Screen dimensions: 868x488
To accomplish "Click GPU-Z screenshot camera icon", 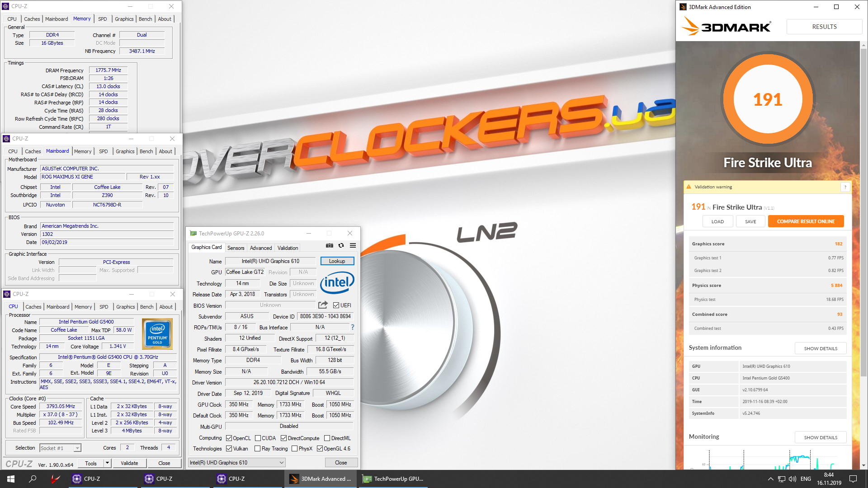I will [330, 246].
